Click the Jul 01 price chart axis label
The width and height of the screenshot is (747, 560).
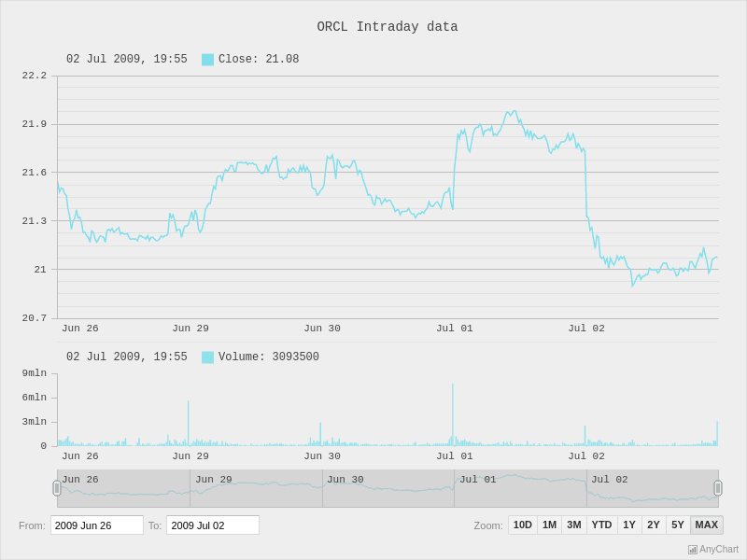point(455,329)
